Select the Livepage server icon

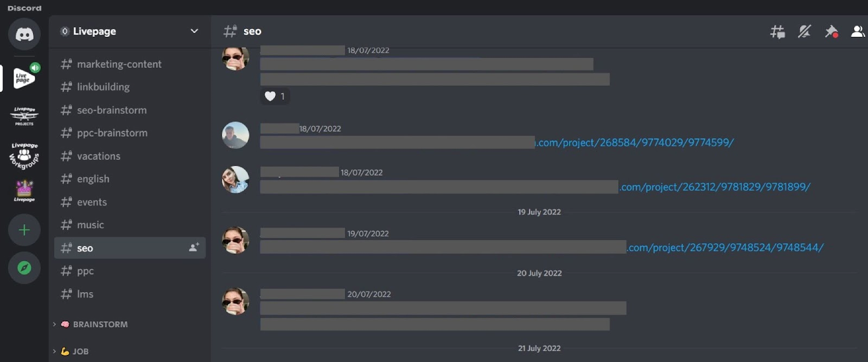point(24,79)
